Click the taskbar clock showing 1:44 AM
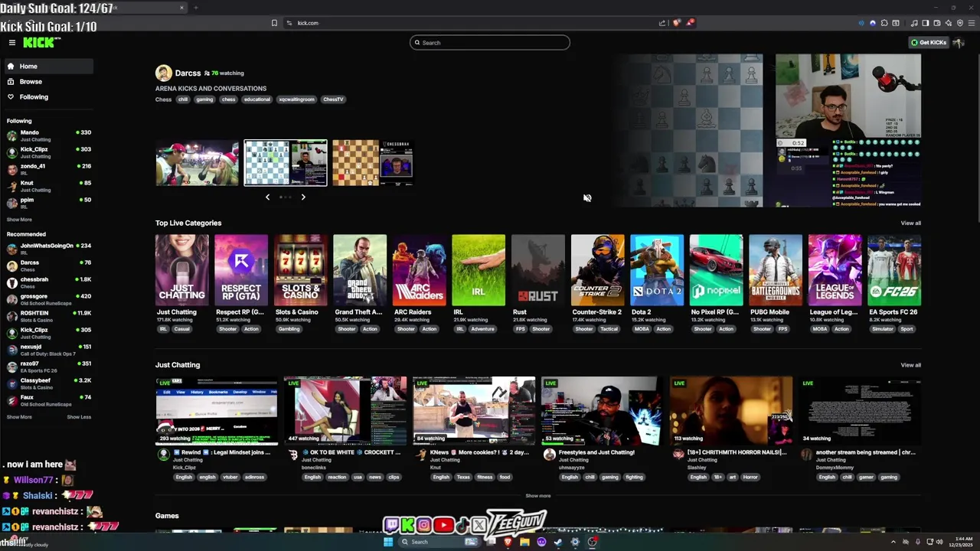The image size is (980, 551). [960, 542]
